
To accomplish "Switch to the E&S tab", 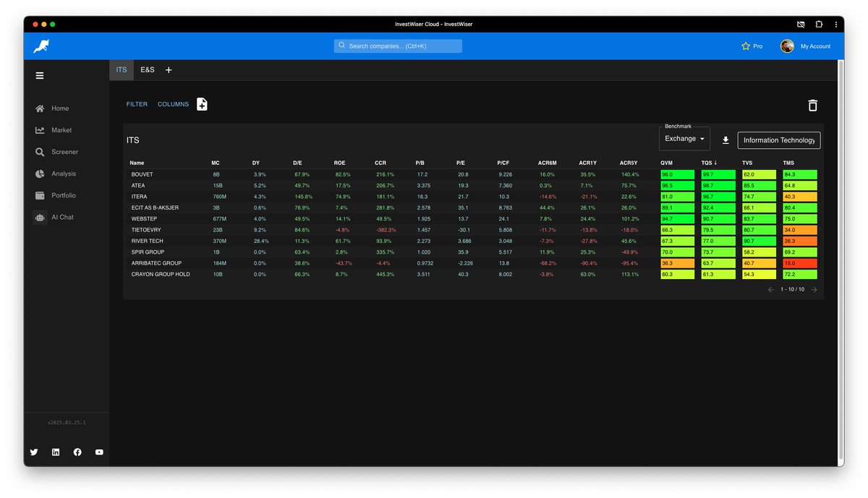I will [148, 70].
